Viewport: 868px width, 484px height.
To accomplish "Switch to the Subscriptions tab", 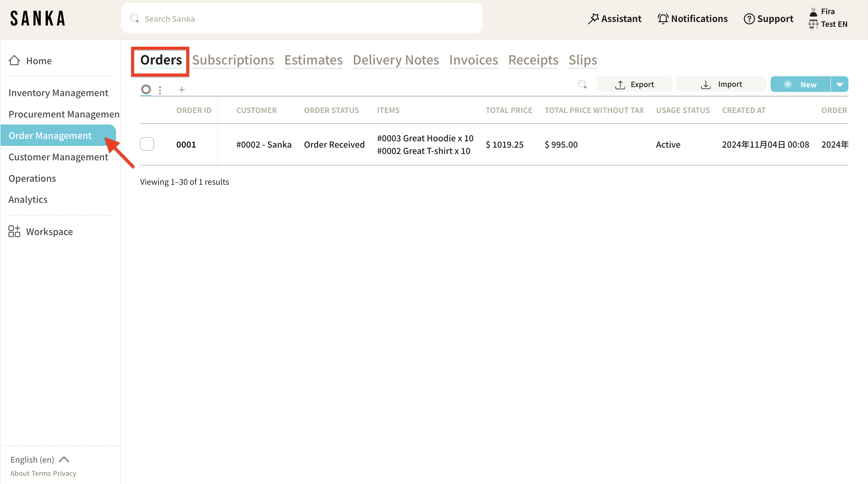I will coord(233,60).
